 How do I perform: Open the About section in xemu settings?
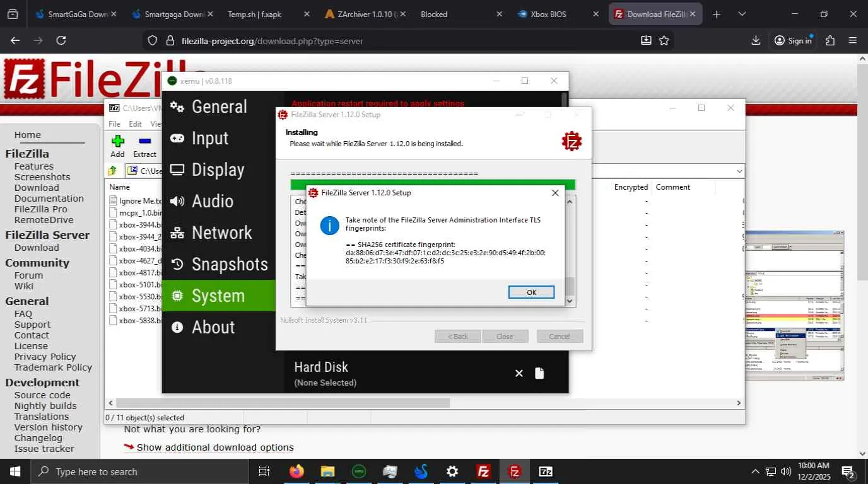pyautogui.click(x=219, y=327)
